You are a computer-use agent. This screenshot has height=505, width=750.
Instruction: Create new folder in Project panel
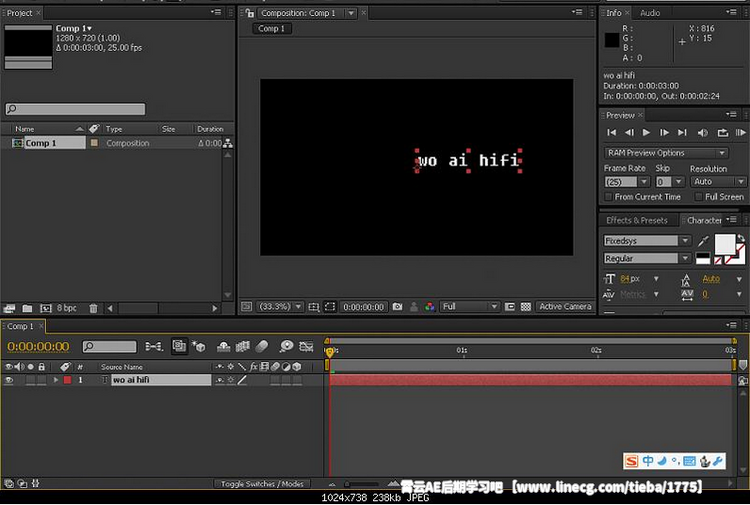pos(27,308)
